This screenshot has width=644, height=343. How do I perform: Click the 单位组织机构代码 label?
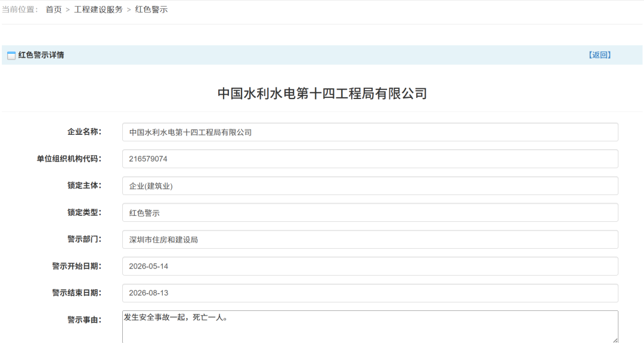(69, 159)
